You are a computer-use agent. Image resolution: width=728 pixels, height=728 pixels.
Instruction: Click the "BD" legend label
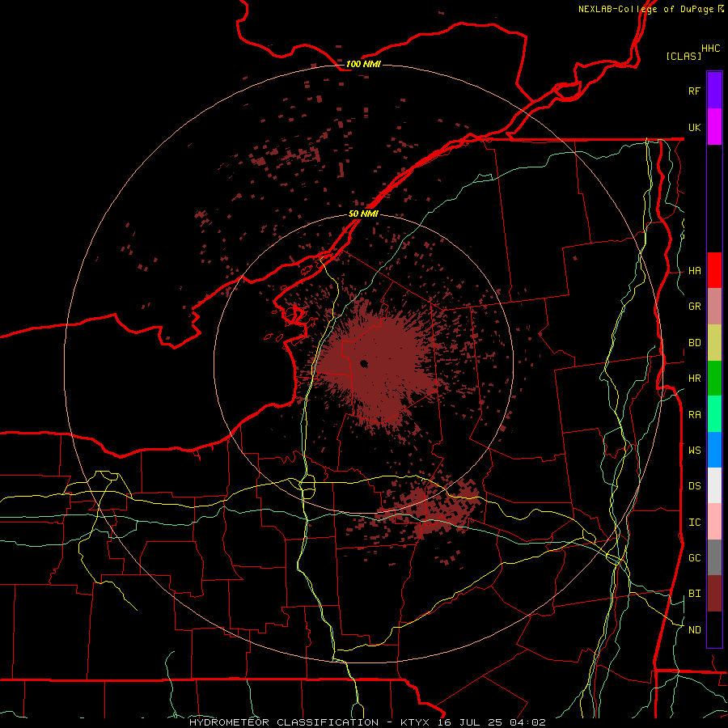click(694, 343)
